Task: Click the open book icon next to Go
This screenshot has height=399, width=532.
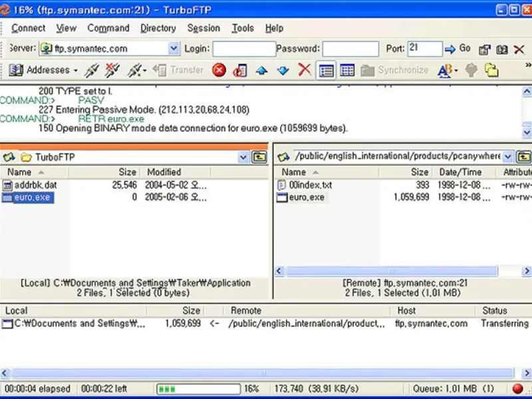Action: coord(502,49)
